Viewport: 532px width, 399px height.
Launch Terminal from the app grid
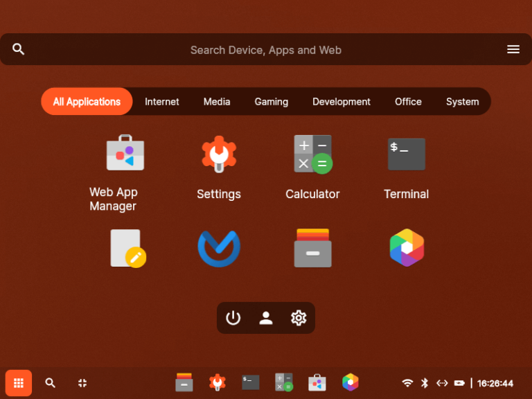pos(407,154)
